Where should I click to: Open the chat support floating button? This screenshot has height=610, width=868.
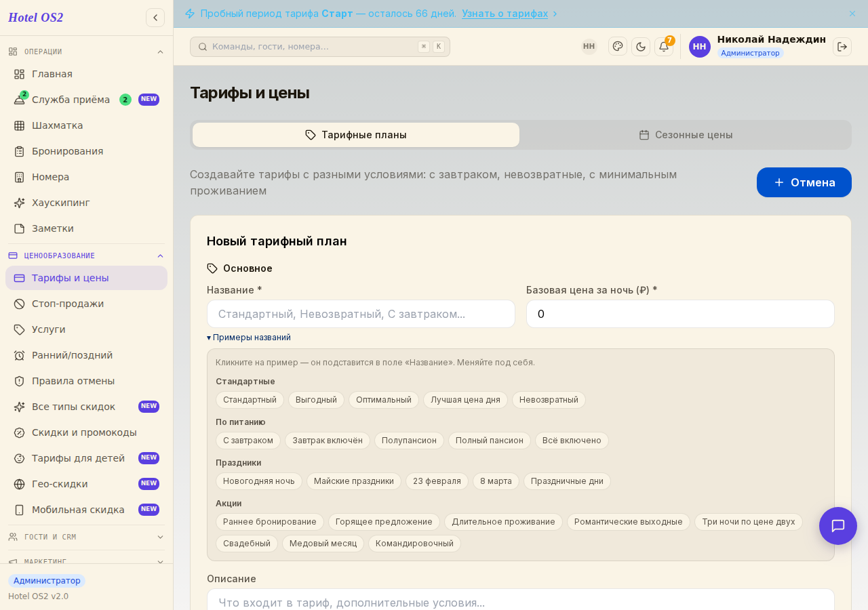(x=838, y=526)
